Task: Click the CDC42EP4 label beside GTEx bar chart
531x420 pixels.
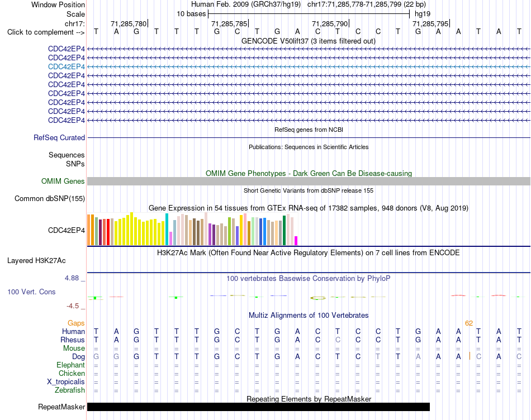Action: pyautogui.click(x=67, y=231)
